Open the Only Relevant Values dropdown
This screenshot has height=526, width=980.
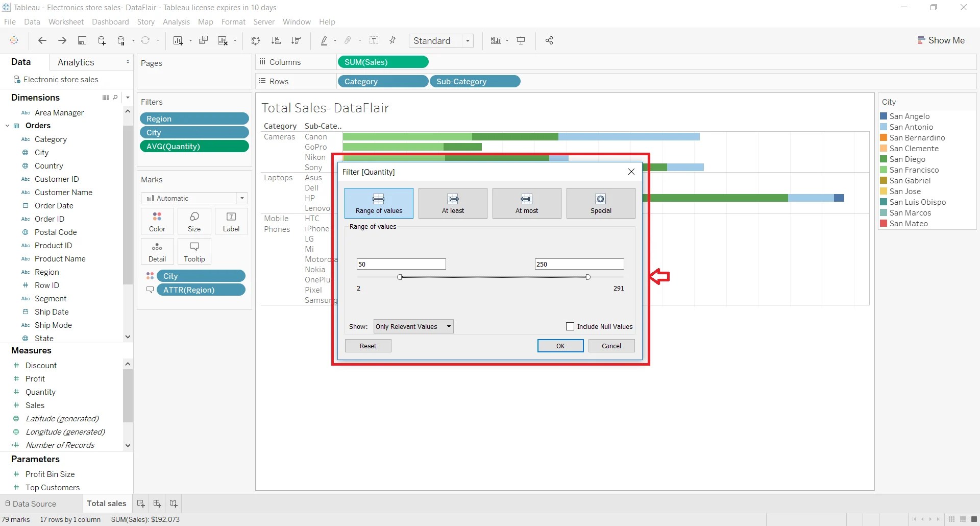413,326
